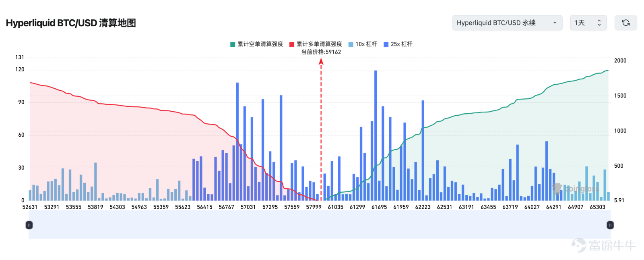Image resolution: width=644 pixels, height=260 pixels.
Task: Click the range slider track below the chart
Action: tap(320, 225)
